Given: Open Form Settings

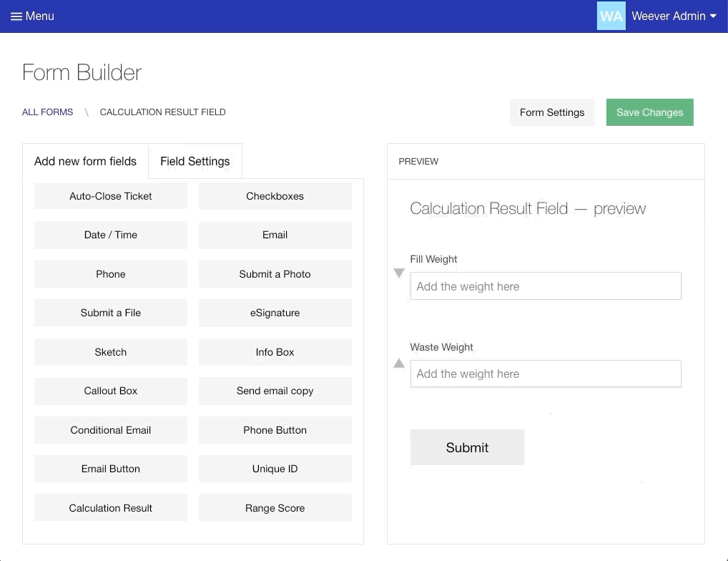Looking at the screenshot, I should pos(551,112).
